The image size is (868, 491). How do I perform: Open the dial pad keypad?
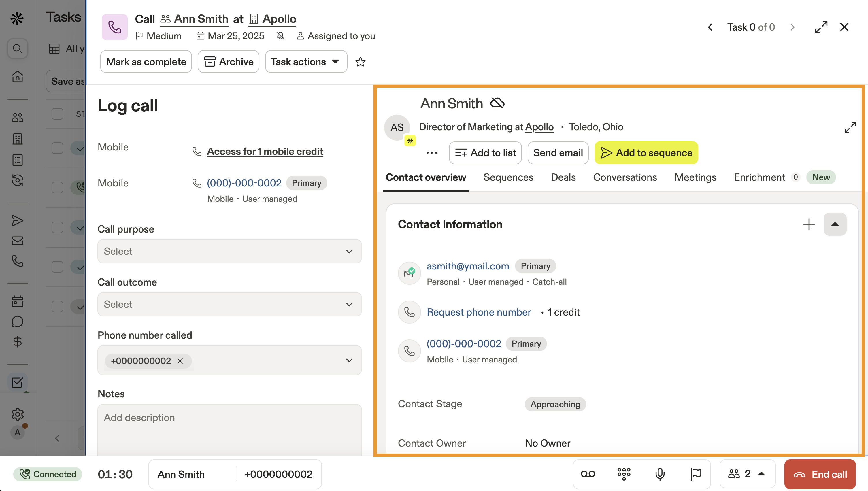(x=624, y=474)
